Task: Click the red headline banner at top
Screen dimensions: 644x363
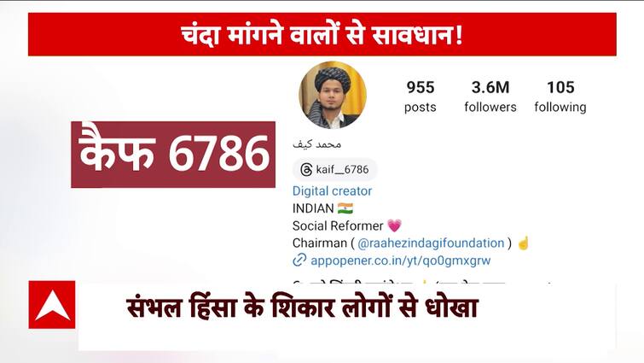Action: pyautogui.click(x=322, y=34)
